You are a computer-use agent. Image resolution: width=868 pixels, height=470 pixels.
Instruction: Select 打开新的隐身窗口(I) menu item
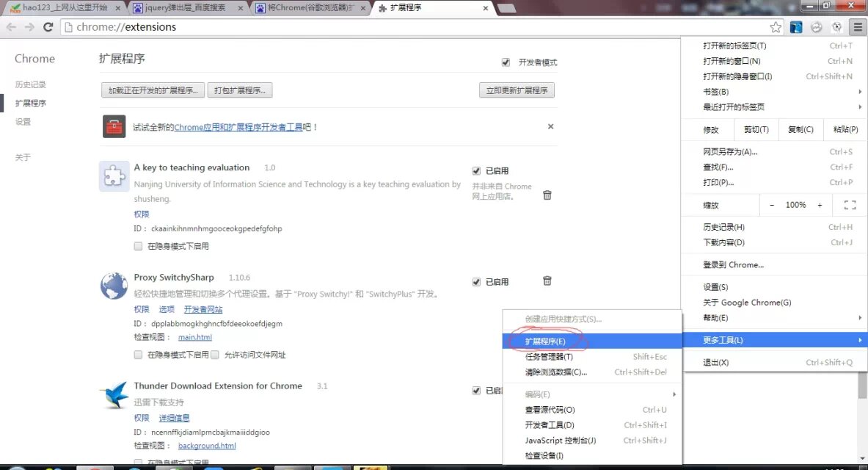tap(774, 76)
